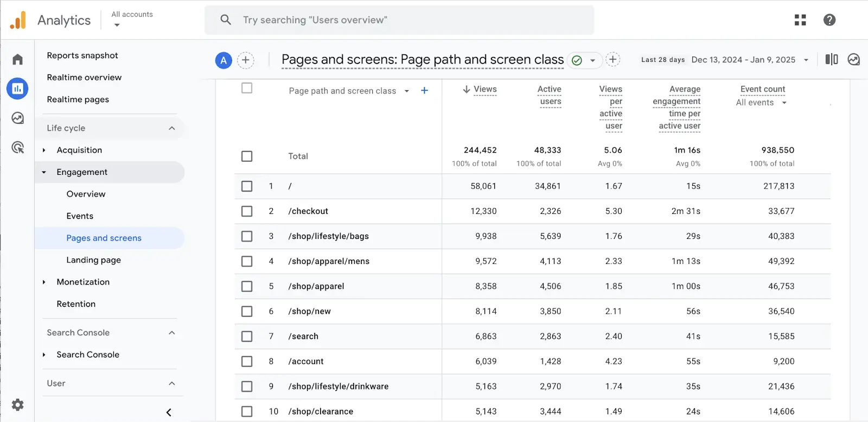Go to Landing page report

[x=93, y=260]
